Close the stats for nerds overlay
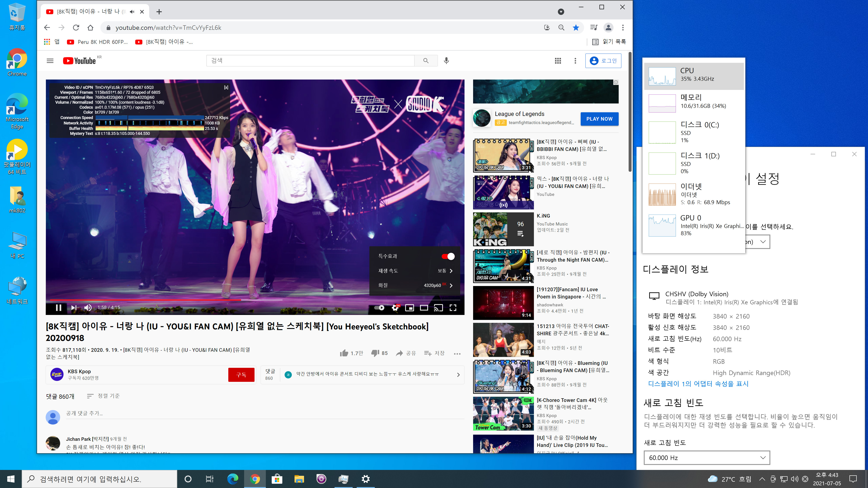Image resolution: width=868 pixels, height=488 pixels. pos(226,87)
